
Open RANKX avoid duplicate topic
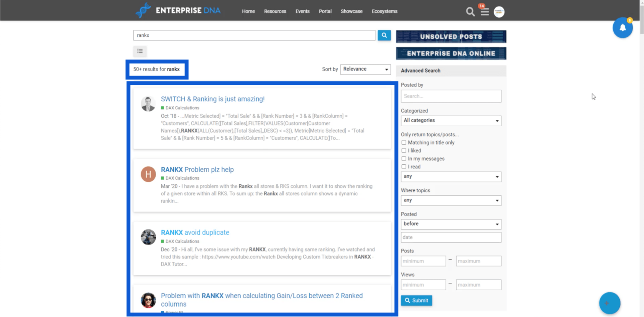(195, 233)
